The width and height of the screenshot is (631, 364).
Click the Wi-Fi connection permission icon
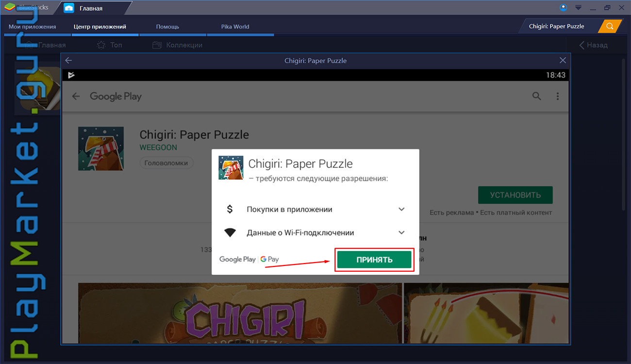(230, 233)
